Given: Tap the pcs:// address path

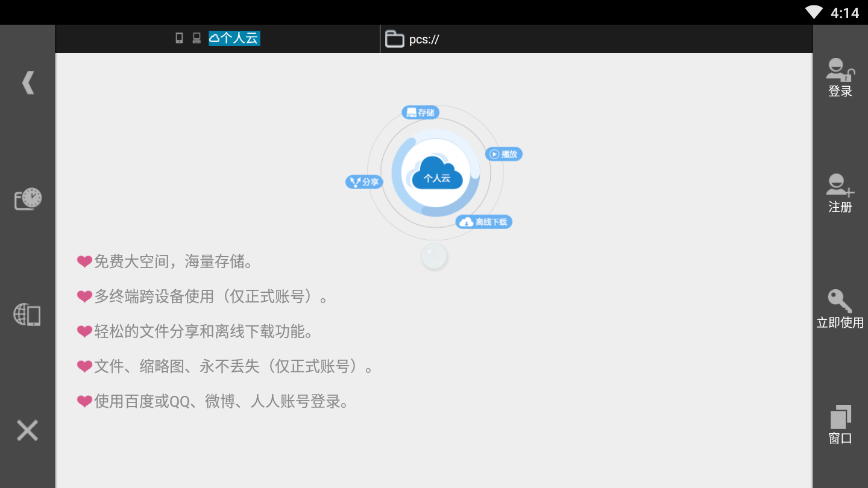Looking at the screenshot, I should 424,40.
